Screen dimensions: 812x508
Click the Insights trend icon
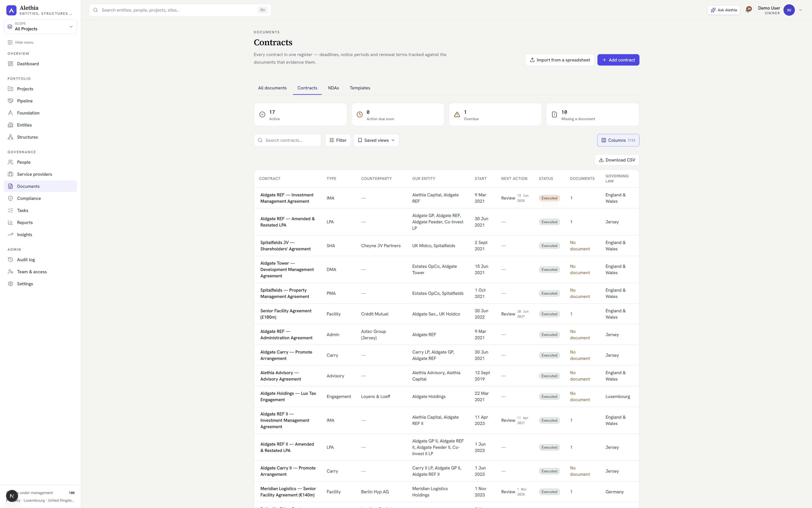(10, 235)
